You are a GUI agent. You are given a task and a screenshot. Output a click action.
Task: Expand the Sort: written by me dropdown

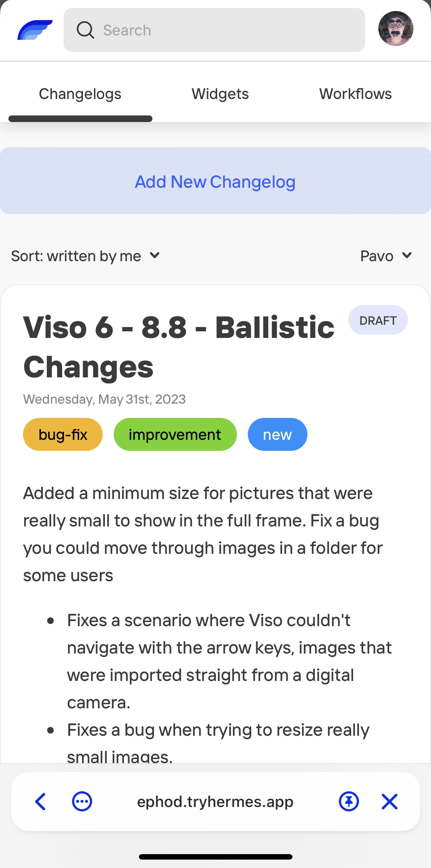tap(85, 256)
